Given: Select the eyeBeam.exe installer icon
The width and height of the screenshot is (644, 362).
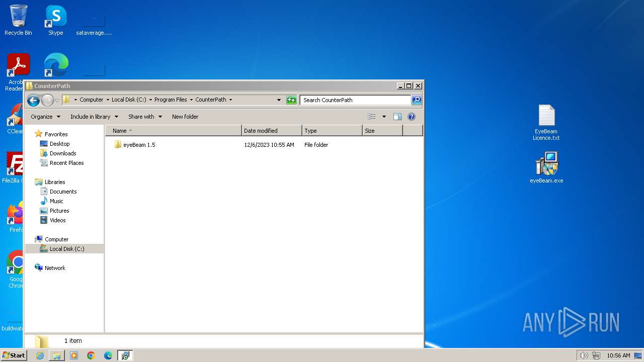Looking at the screenshot, I should (x=546, y=167).
